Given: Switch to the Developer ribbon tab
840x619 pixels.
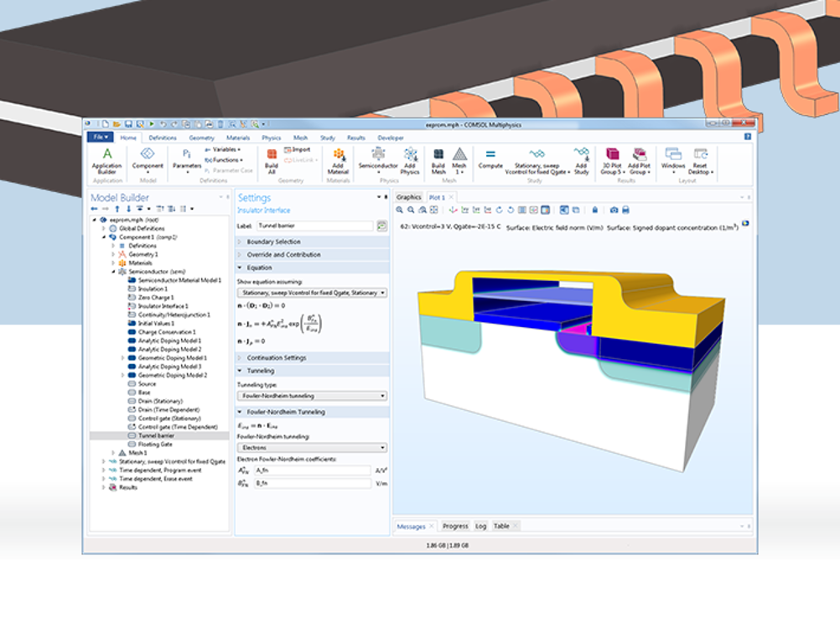Looking at the screenshot, I should click(x=391, y=138).
